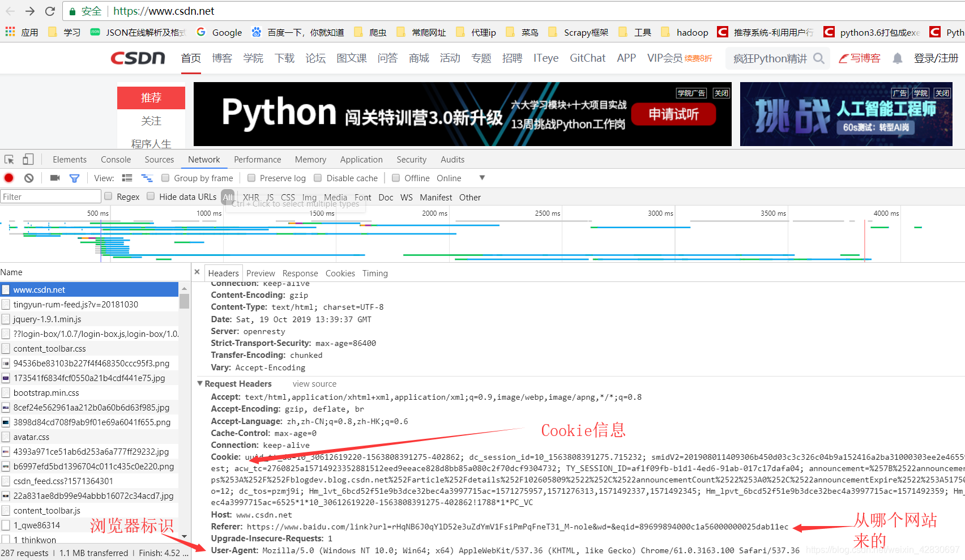Filter requests by Manifest type

436,197
